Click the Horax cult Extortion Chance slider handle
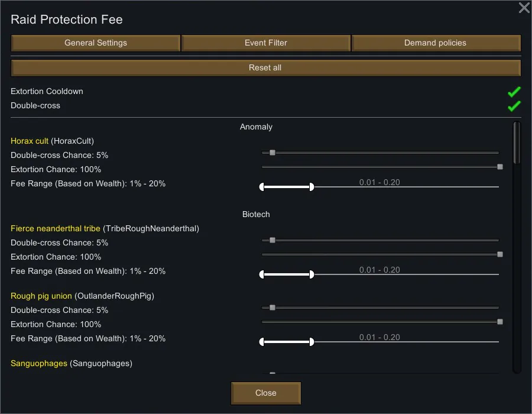 [x=500, y=167]
